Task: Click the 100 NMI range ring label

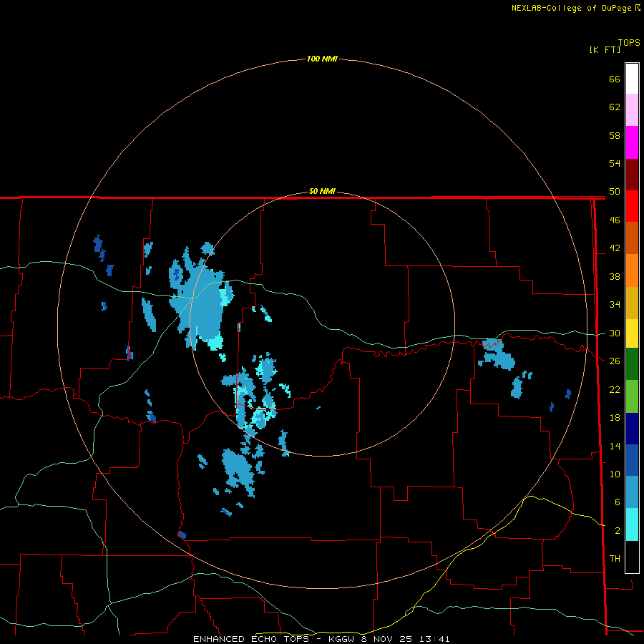Action: 322,59
